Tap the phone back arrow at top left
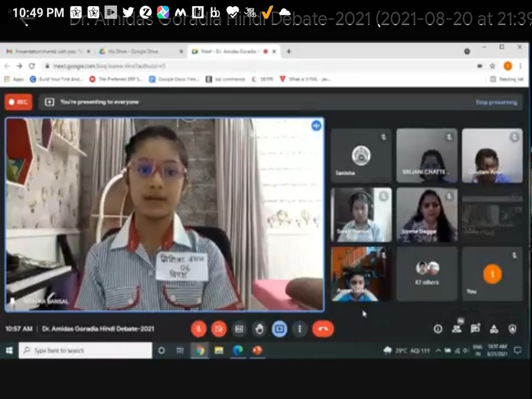Screen dimensions: 532x399 [27, 21]
